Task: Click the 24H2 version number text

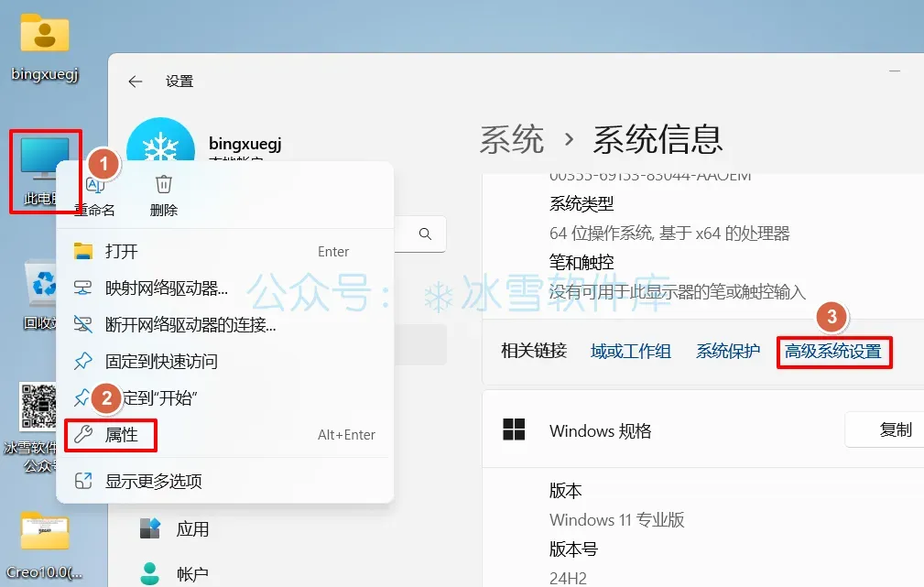Action: click(x=568, y=578)
